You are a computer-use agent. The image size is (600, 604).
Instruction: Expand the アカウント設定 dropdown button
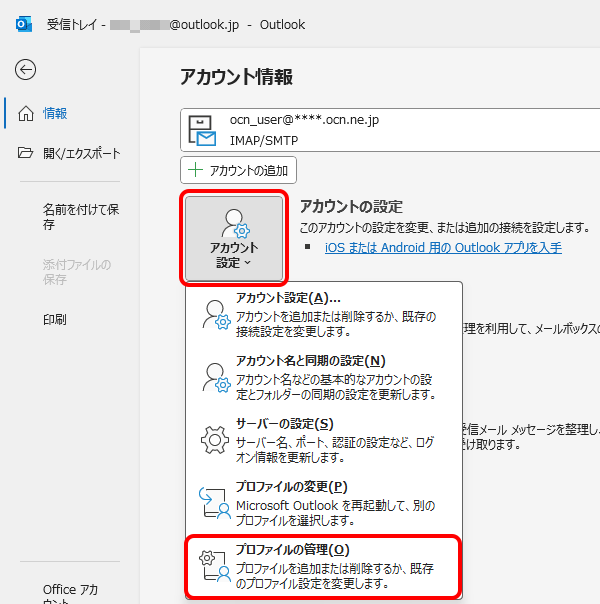(x=236, y=238)
